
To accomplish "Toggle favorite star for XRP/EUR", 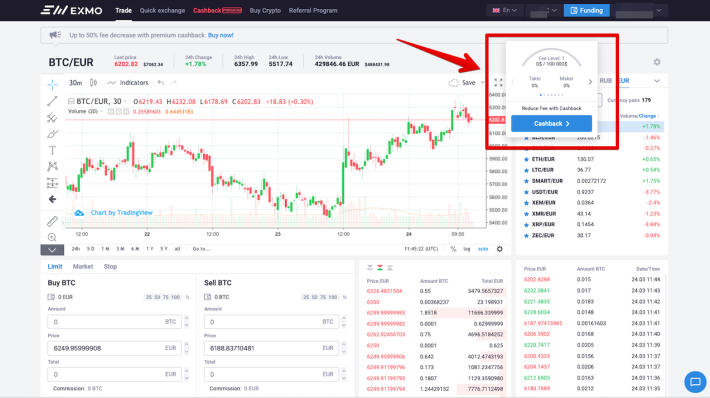I will [x=526, y=225].
